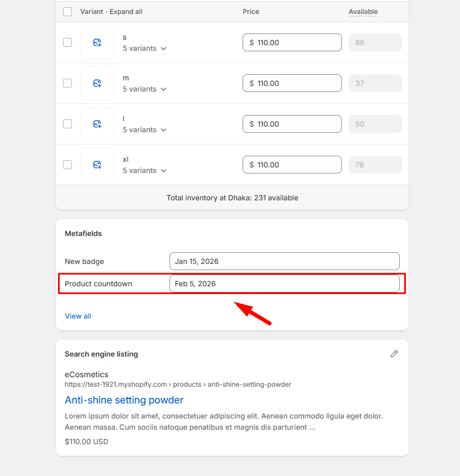460x476 pixels.
Task: Edit search engine listing with pencil icon
Action: pos(394,354)
